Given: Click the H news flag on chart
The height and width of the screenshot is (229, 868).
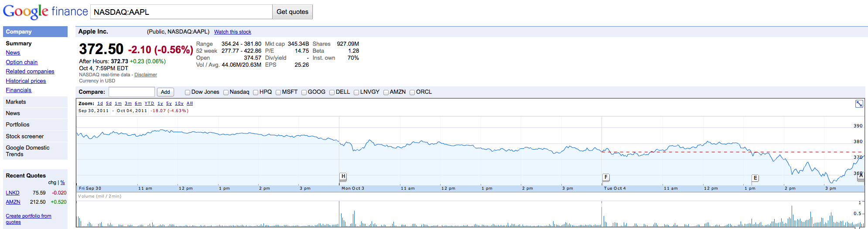Looking at the screenshot, I should (x=343, y=177).
